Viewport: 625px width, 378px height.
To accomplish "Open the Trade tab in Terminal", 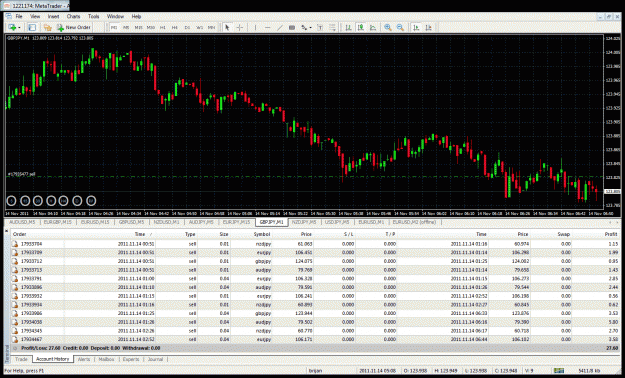I will point(21,359).
